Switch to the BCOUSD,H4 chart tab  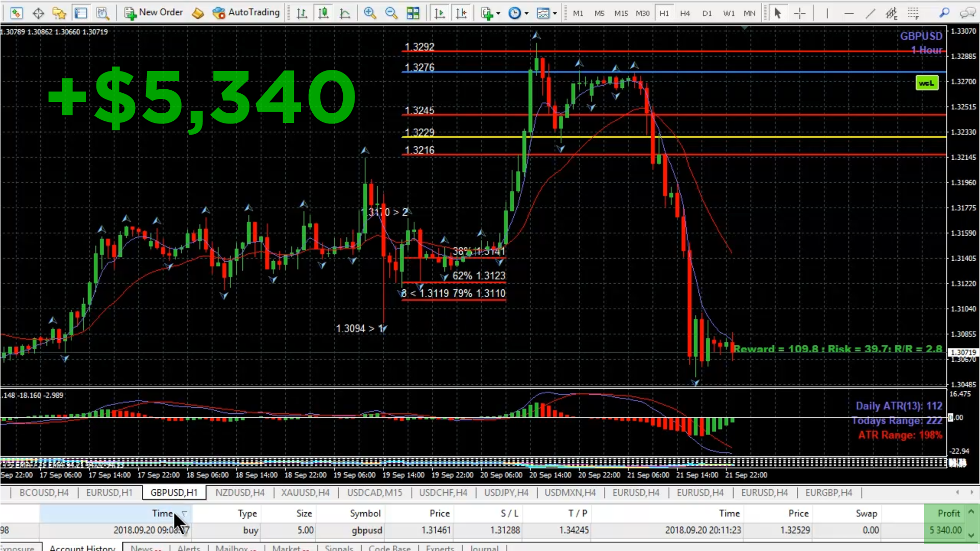(x=44, y=492)
